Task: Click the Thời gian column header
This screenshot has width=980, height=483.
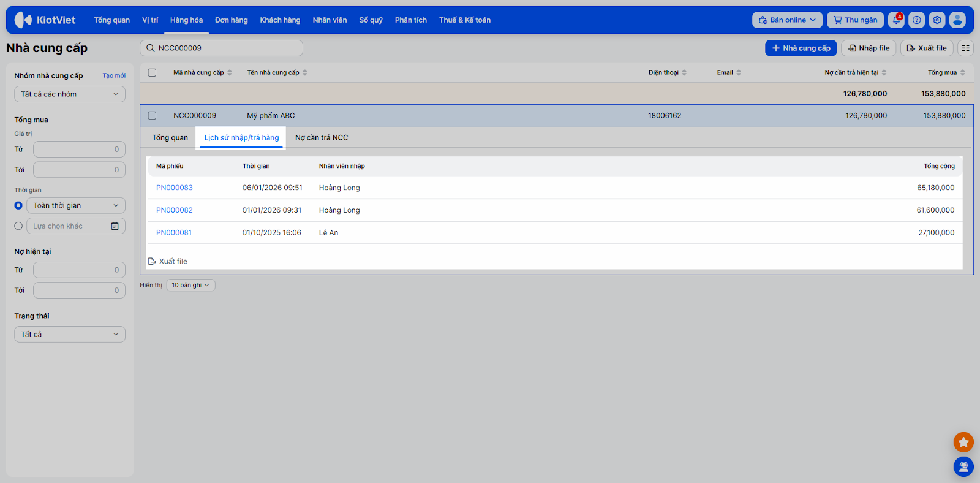Action: (x=256, y=166)
